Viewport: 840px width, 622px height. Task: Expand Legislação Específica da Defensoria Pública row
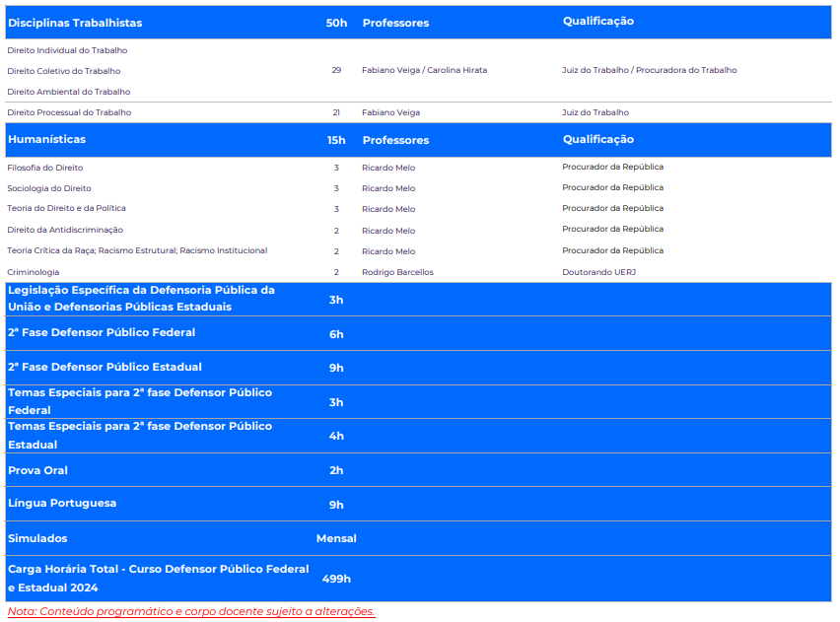click(141, 299)
